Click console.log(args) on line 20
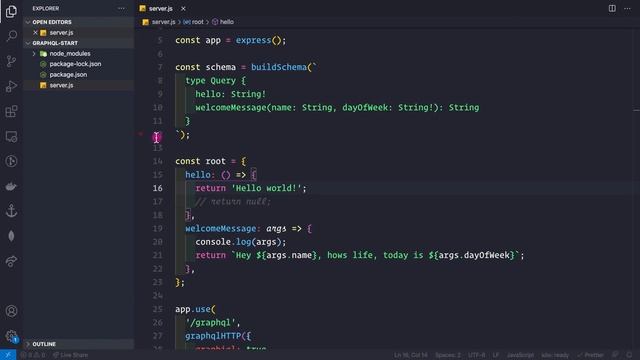Viewport: 640px width, 360px height. (x=241, y=242)
